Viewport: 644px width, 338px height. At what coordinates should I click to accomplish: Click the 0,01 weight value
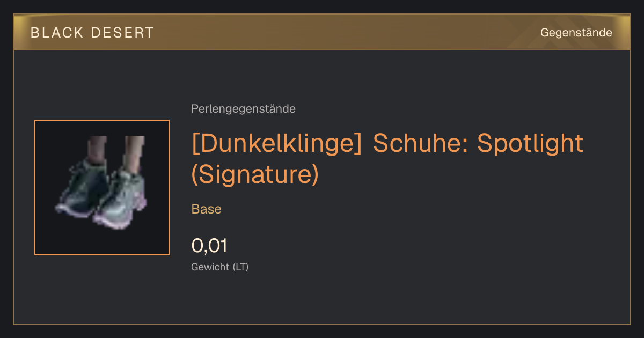coord(209,246)
